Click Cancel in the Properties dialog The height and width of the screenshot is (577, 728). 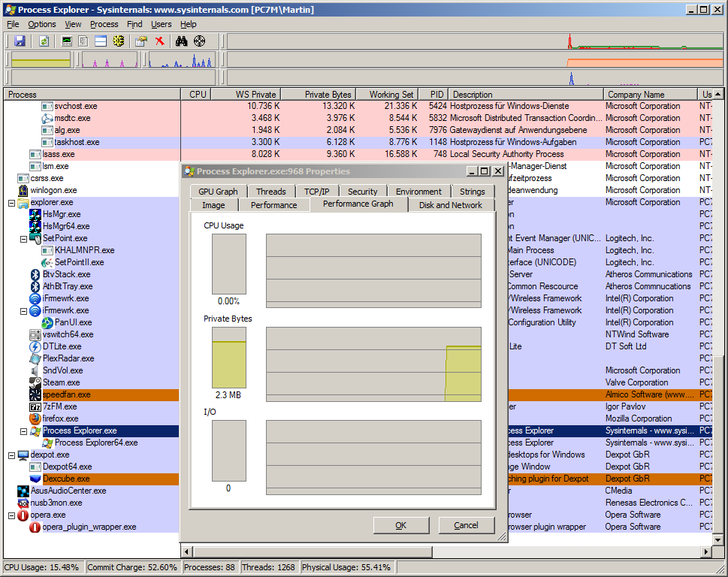[466, 525]
